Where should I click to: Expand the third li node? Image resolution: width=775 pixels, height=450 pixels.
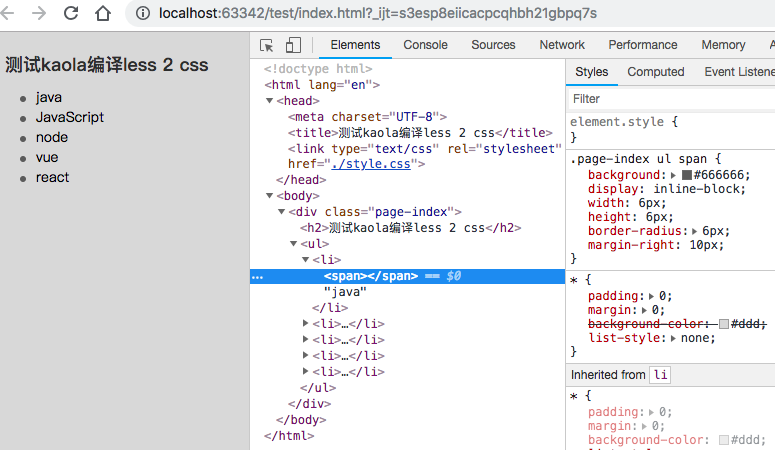(x=305, y=340)
